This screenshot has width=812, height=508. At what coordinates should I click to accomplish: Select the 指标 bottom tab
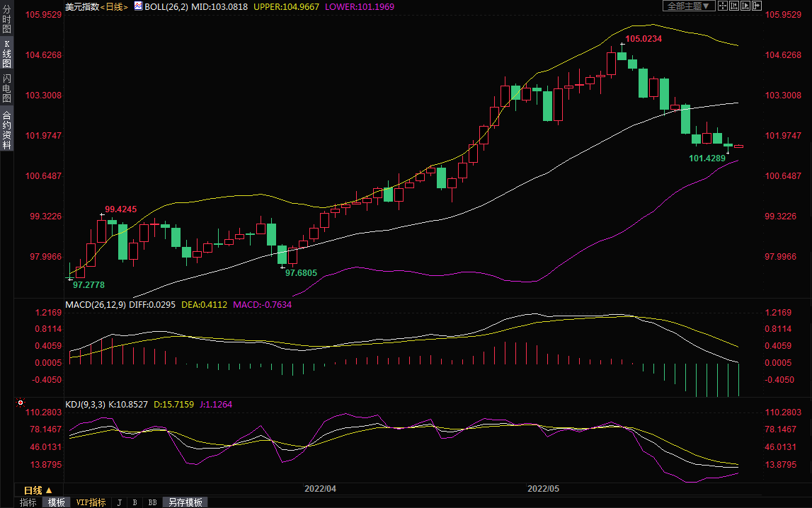pyautogui.click(x=28, y=502)
